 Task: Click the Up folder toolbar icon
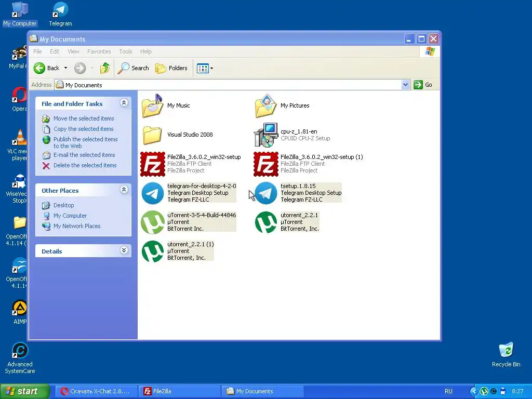[105, 68]
